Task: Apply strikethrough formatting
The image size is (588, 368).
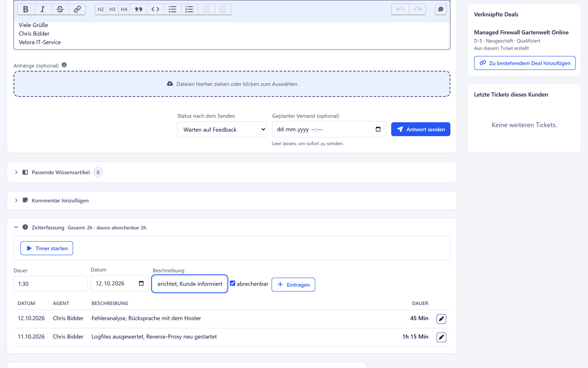Action: point(60,9)
